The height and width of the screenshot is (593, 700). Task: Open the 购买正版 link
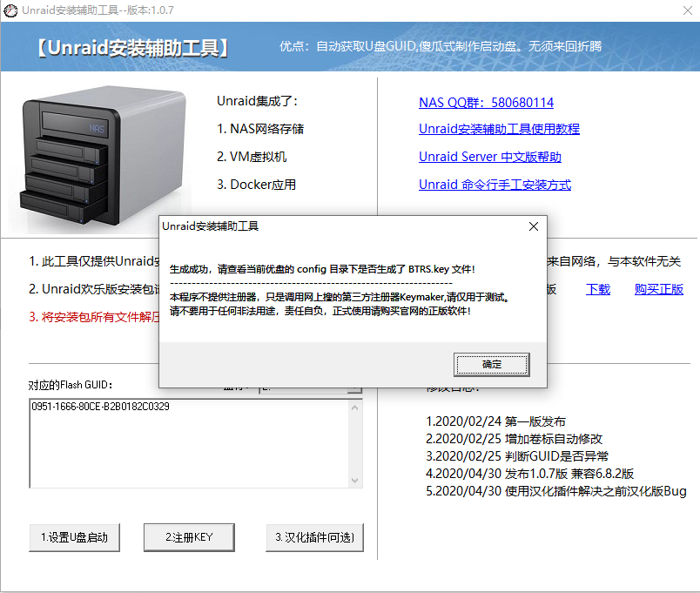pos(659,289)
